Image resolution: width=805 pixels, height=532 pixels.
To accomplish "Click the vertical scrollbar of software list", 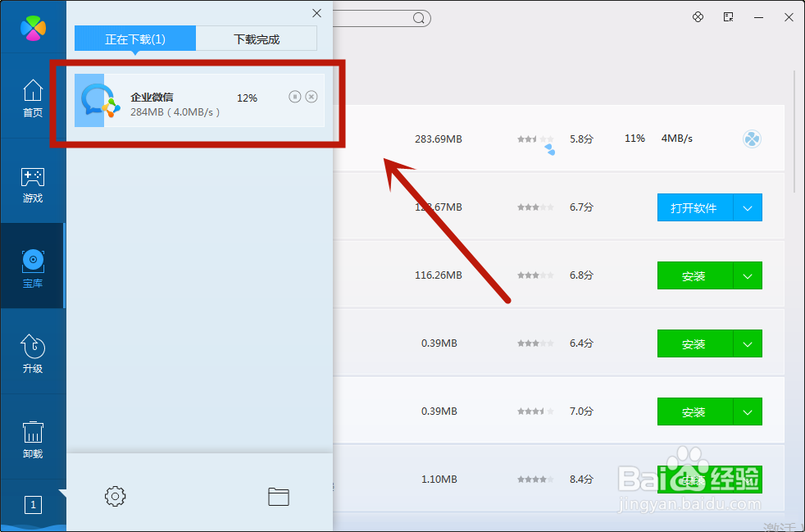I will click(795, 131).
